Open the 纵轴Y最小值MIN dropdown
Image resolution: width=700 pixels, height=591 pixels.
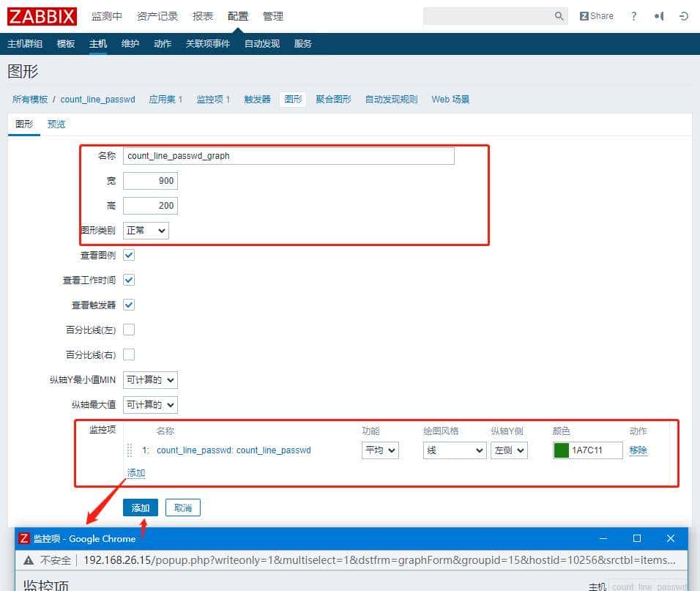point(149,379)
